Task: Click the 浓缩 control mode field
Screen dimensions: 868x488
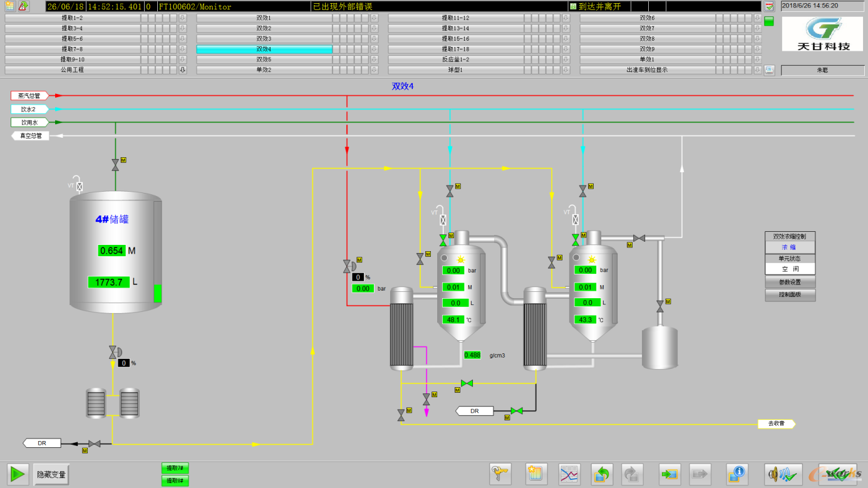Action: 790,247
